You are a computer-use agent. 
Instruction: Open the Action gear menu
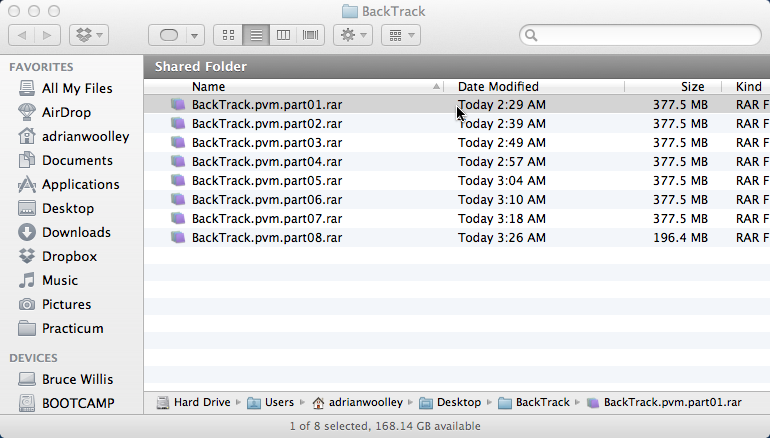353,35
